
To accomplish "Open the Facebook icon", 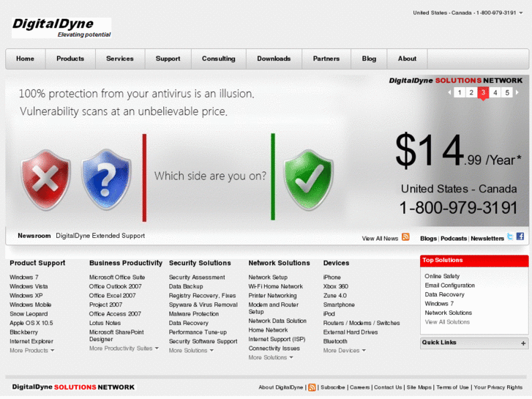I will (x=520, y=236).
